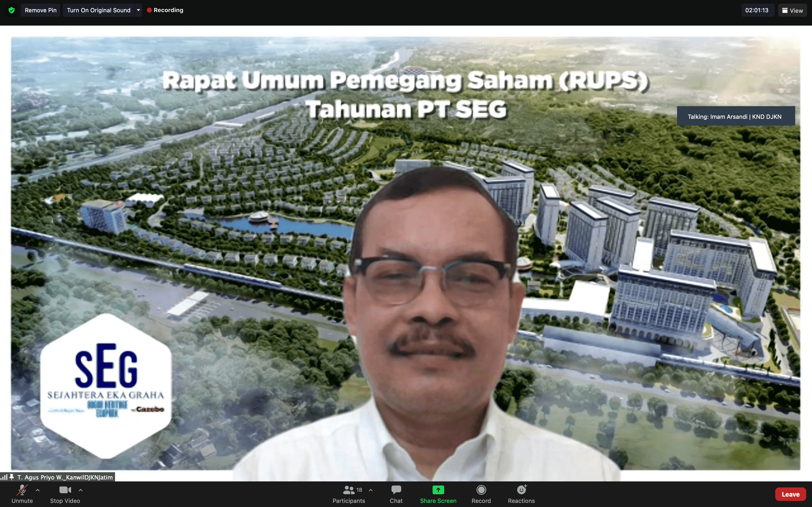Click the pin icon beside participant name
This screenshot has width=812, height=507.
pyautogui.click(x=12, y=477)
